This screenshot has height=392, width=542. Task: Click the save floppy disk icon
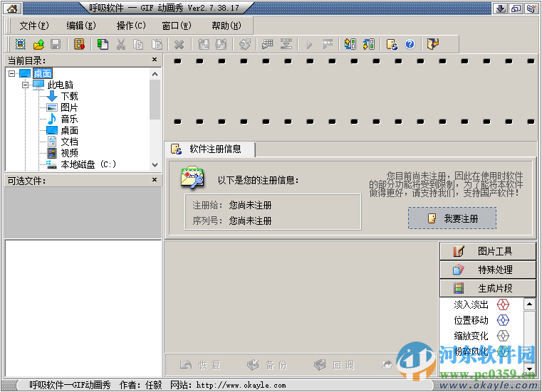pyautogui.click(x=56, y=44)
